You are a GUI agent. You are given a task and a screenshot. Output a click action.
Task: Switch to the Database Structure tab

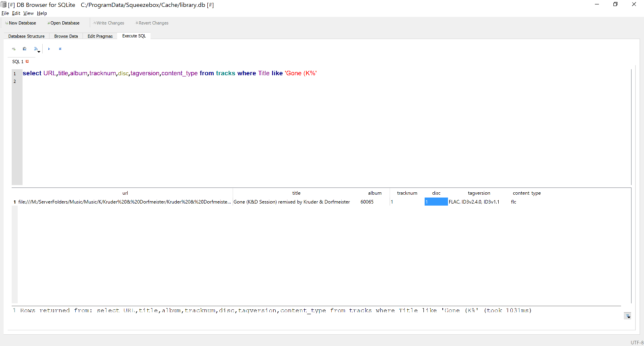pos(26,36)
